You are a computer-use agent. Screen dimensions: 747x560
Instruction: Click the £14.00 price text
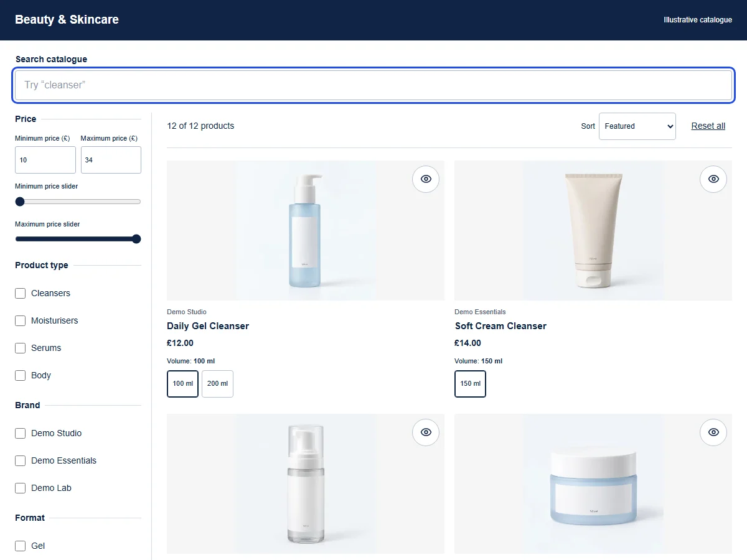(x=467, y=343)
